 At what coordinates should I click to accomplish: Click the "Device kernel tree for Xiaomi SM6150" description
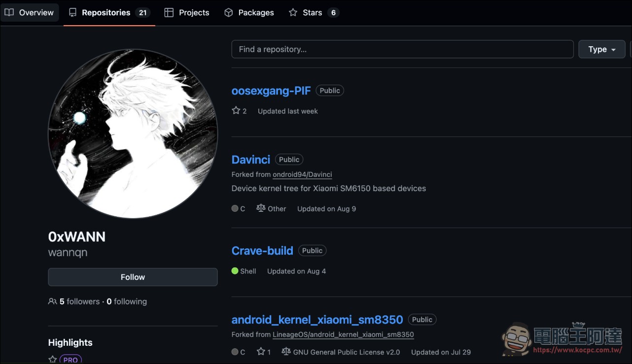(x=329, y=188)
